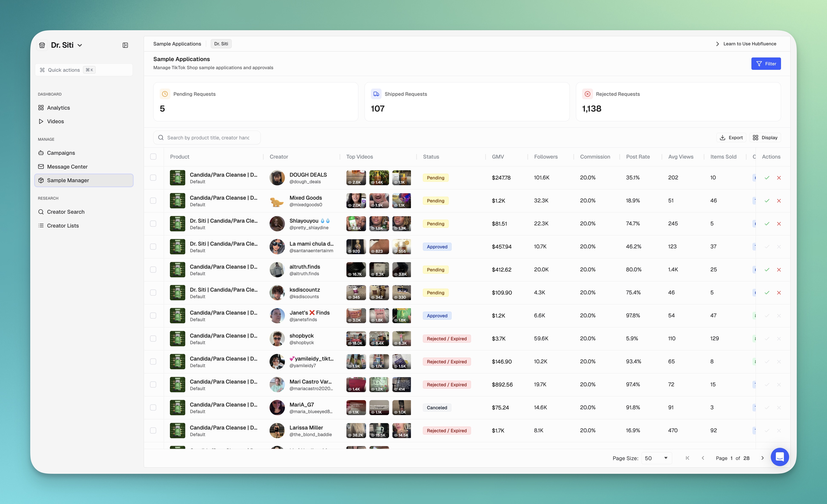Viewport: 827px width, 504px height.
Task: Click the Dr. Siti breadcrumb tag
Action: click(221, 44)
